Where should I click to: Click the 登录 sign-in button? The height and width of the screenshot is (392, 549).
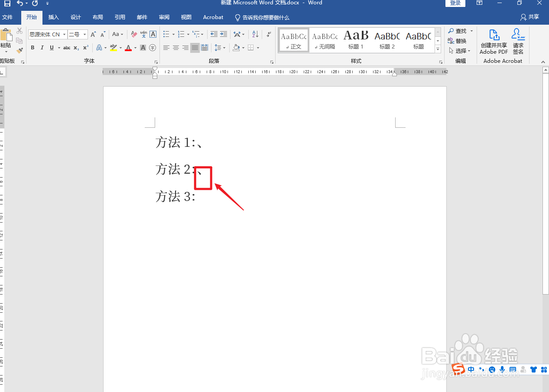click(x=455, y=3)
